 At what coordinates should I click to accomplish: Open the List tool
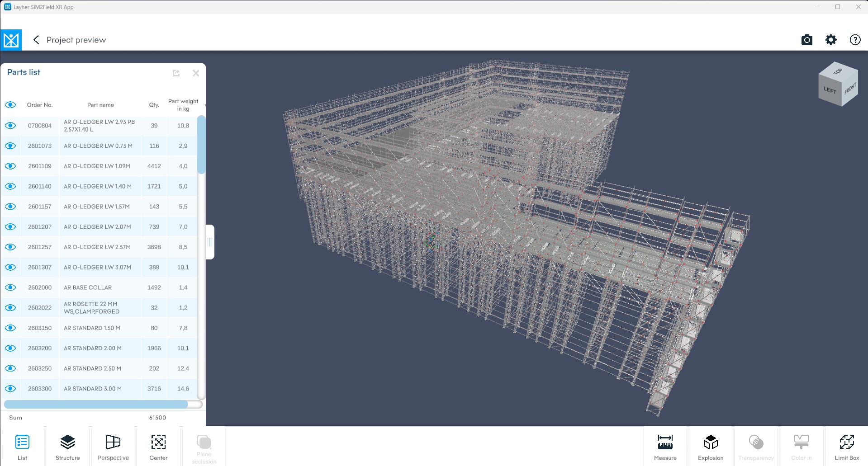[22, 447]
